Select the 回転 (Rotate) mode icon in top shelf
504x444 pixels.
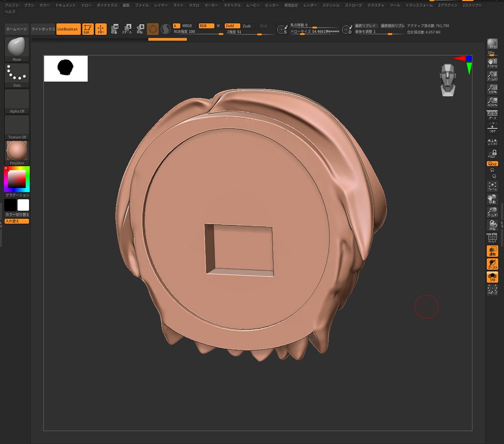pos(140,29)
